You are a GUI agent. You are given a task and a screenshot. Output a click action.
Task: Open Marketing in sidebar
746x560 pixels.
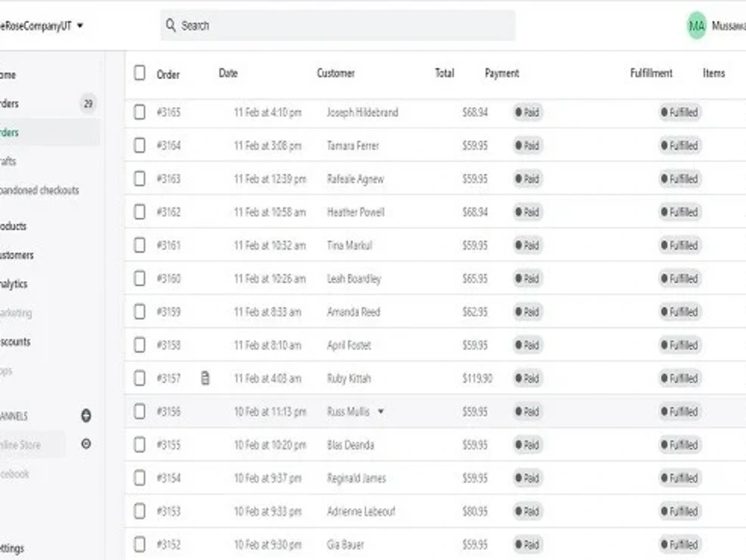pyautogui.click(x=16, y=312)
